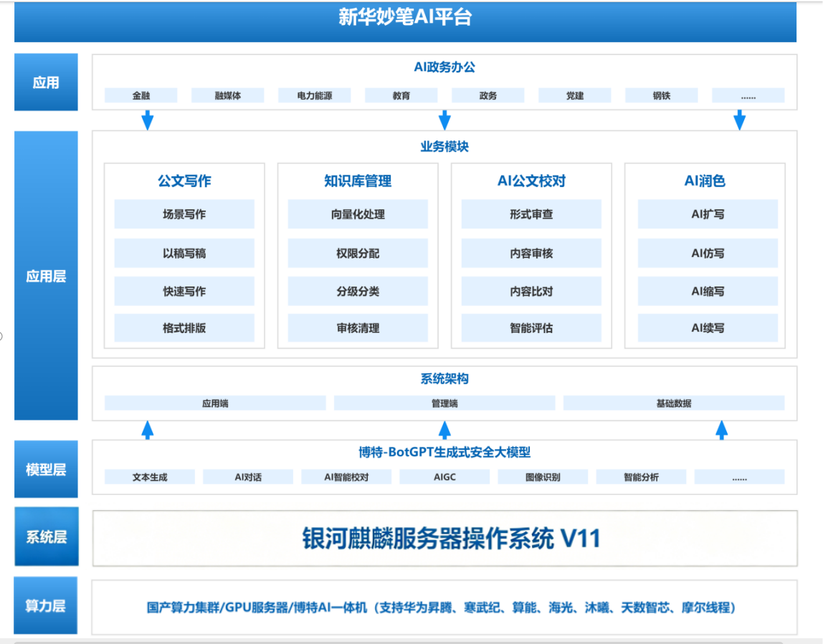
Task: Click the AI缩写 box
Action: click(x=708, y=291)
